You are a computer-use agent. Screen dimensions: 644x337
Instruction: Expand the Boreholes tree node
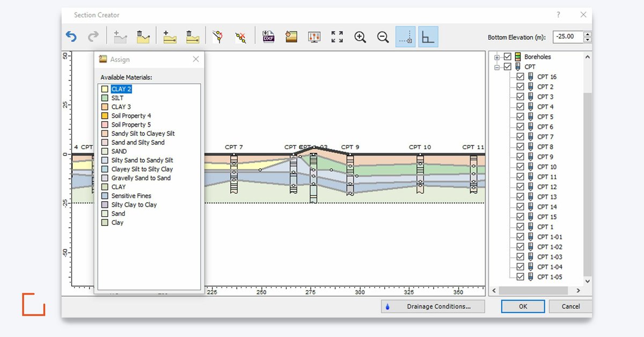[497, 57]
